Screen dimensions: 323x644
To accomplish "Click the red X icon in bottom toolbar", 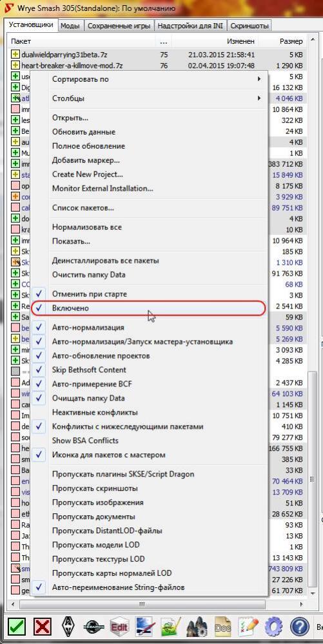I will (42, 627).
